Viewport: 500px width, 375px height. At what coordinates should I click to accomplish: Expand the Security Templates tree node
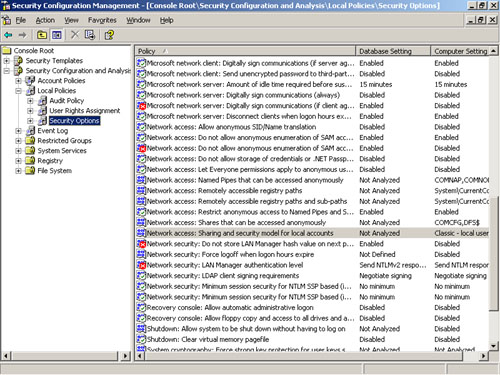(x=6, y=61)
